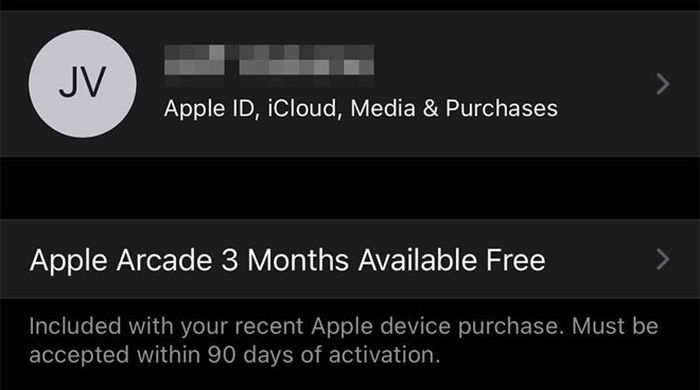Screen dimensions: 700x390
Task: Open the Apple Arcade 3 Months Available Free row
Action: (x=350, y=259)
